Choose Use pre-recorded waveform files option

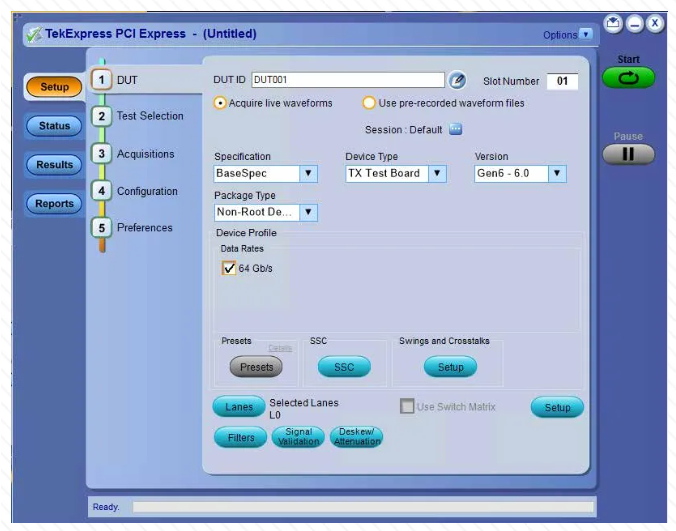pyautogui.click(x=369, y=103)
